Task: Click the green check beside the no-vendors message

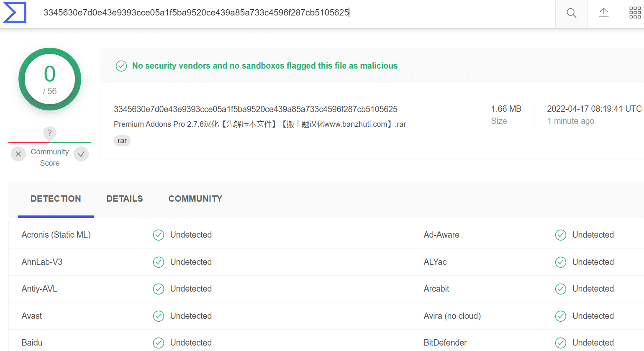Action: [x=121, y=66]
